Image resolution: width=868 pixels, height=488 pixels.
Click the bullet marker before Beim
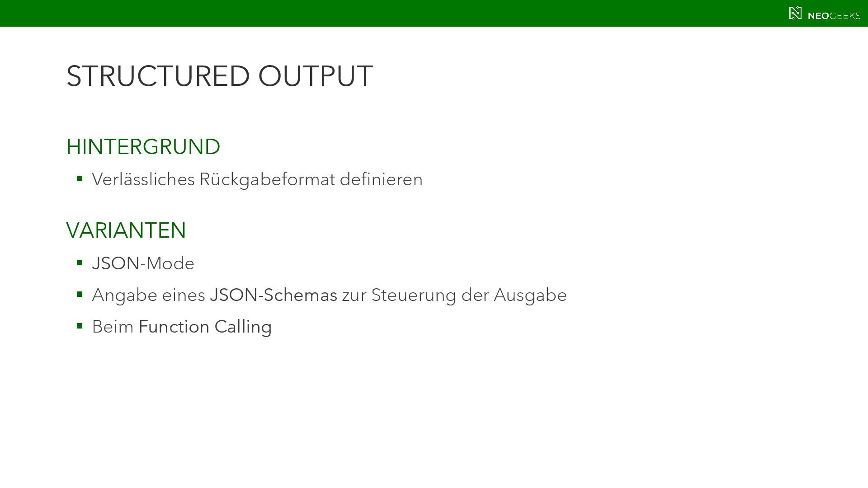pos(80,326)
